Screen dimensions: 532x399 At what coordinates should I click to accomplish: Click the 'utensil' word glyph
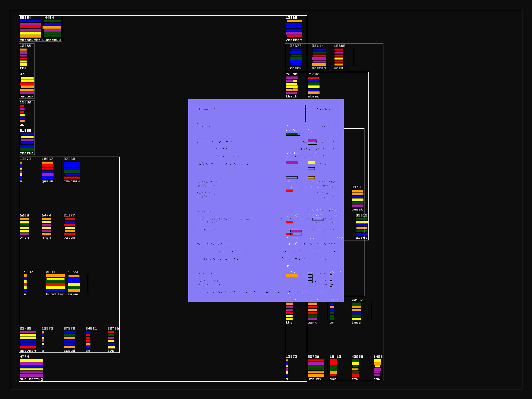pos(316,368)
